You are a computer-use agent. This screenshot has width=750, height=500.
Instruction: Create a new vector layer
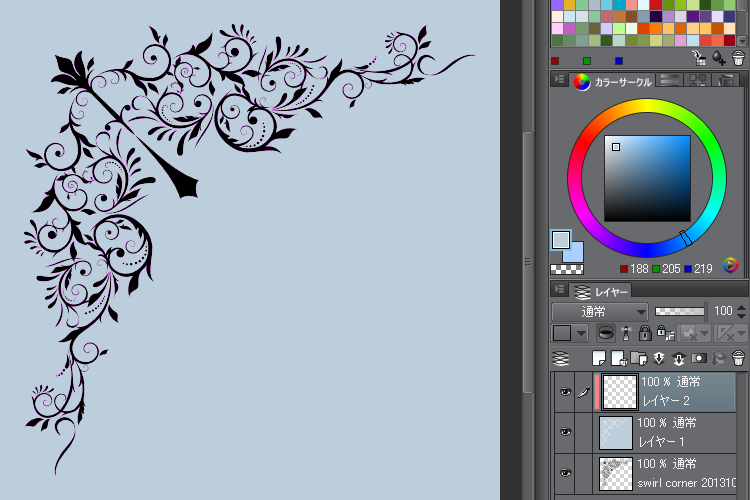tap(618, 358)
